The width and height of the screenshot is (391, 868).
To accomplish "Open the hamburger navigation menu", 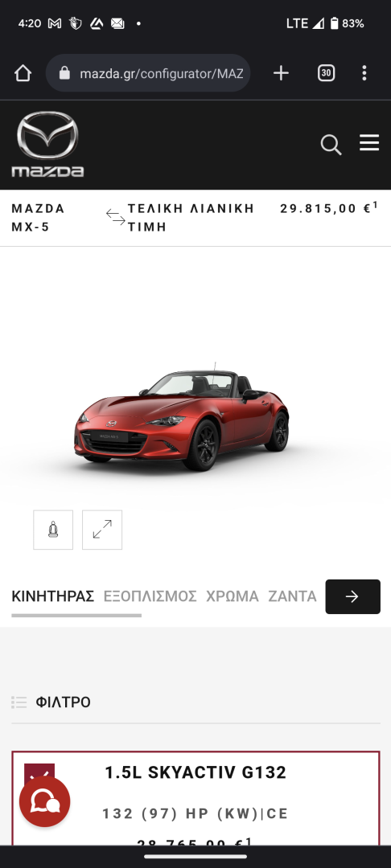I will 369,143.
